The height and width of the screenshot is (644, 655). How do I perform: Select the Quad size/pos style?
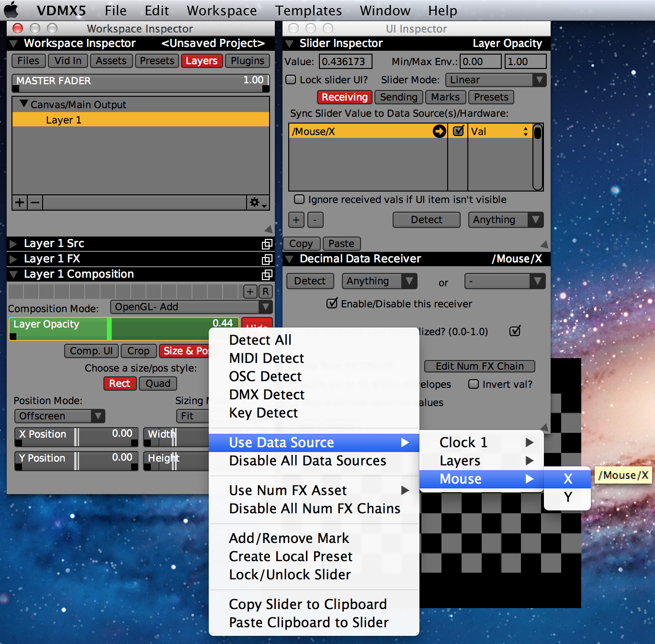pos(158,384)
